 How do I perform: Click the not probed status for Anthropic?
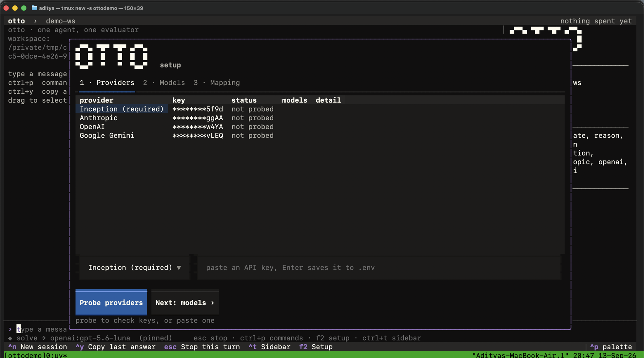point(253,118)
